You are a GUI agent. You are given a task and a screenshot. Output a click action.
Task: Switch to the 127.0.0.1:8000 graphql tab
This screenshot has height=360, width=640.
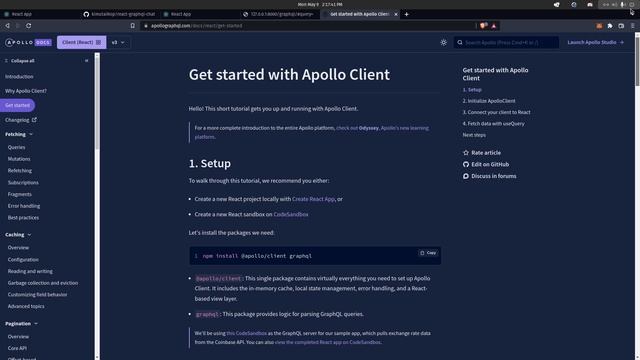click(279, 14)
